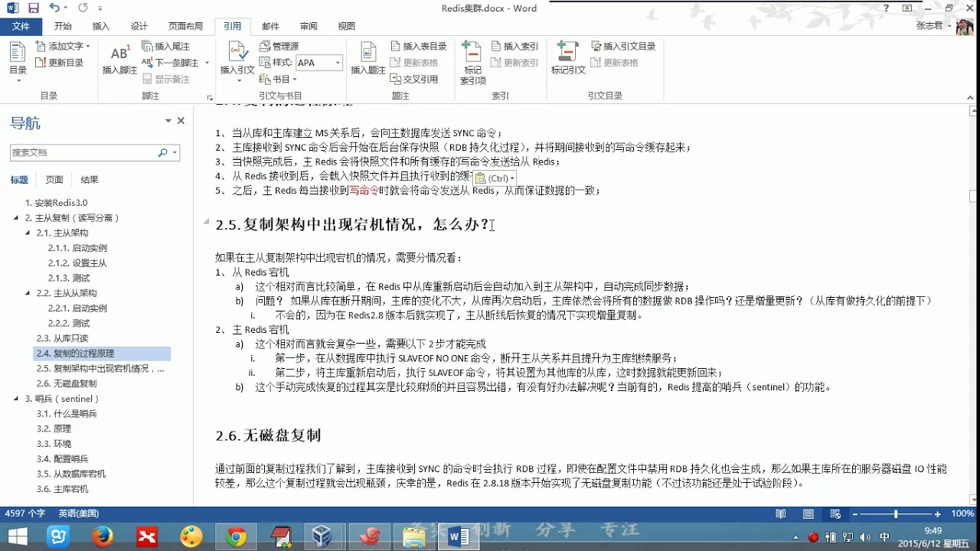Click 英语(美国) language in status bar
This screenshot has width=980, height=551.
(79, 514)
